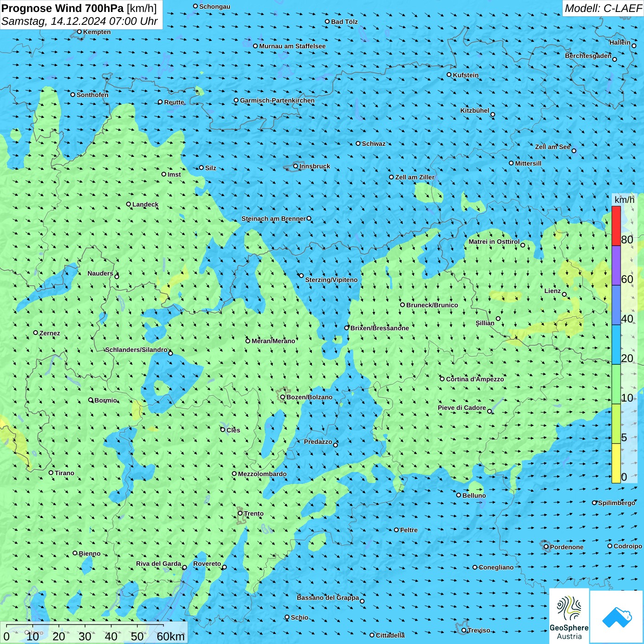Click the Murnau am Staffelsee label
This screenshot has width=644, height=644.
[x=293, y=46]
